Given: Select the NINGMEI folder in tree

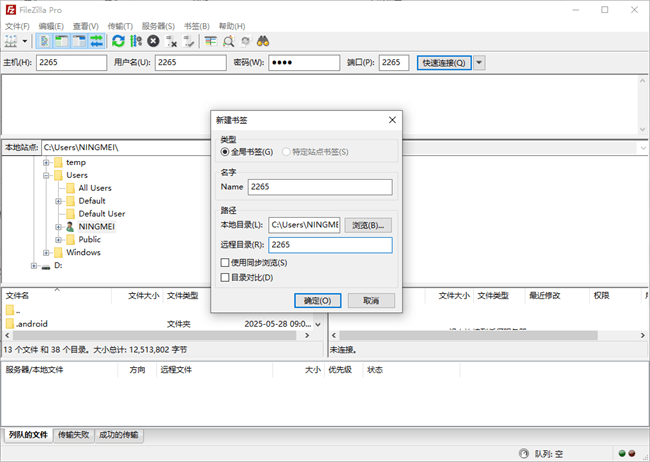Looking at the screenshot, I should 97,227.
